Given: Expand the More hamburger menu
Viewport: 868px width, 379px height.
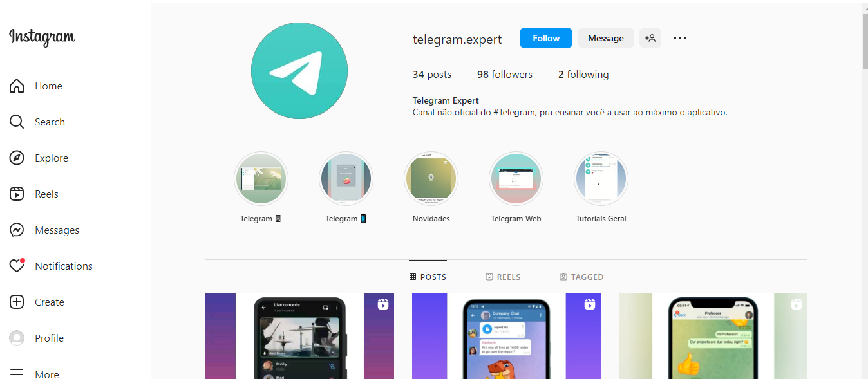Looking at the screenshot, I should pos(17,373).
